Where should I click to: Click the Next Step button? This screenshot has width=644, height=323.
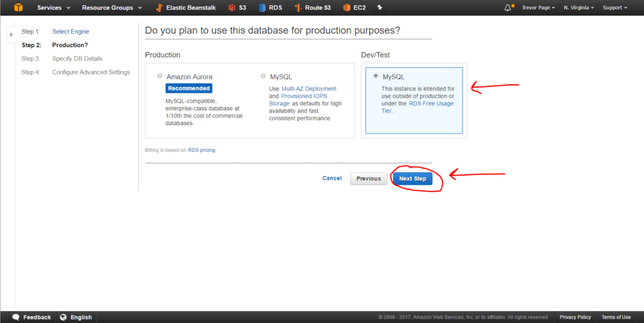(412, 178)
